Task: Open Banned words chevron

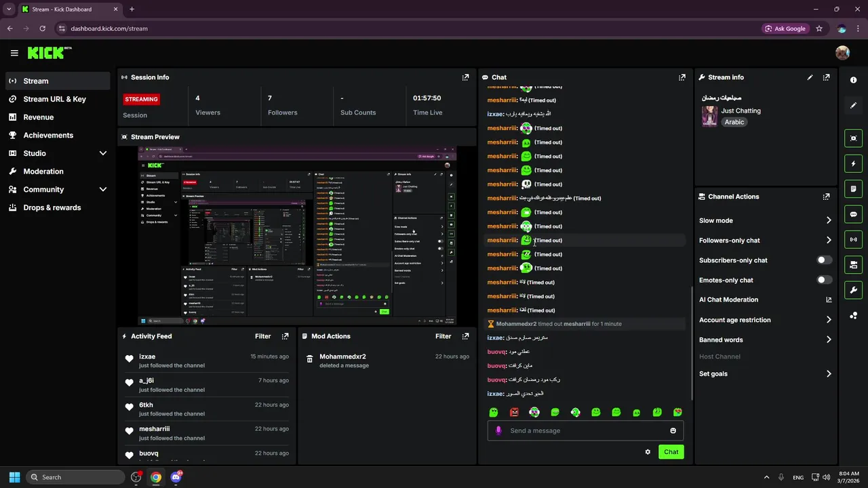Action: coord(829,340)
